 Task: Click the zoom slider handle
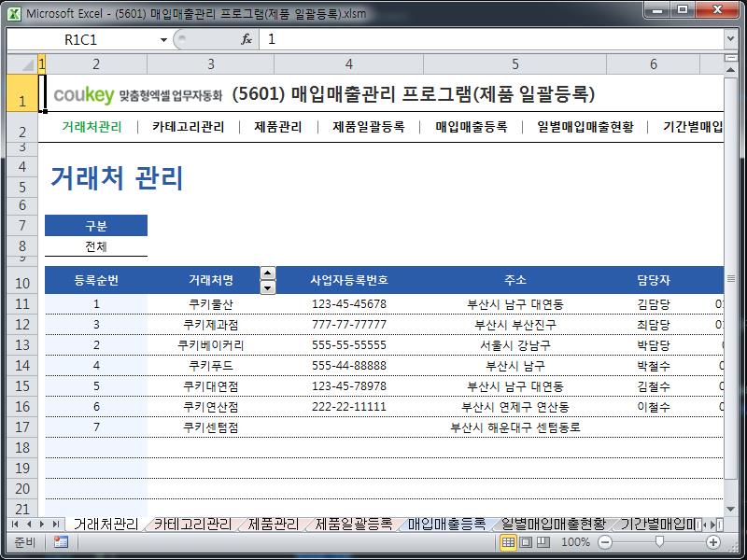[x=659, y=541]
